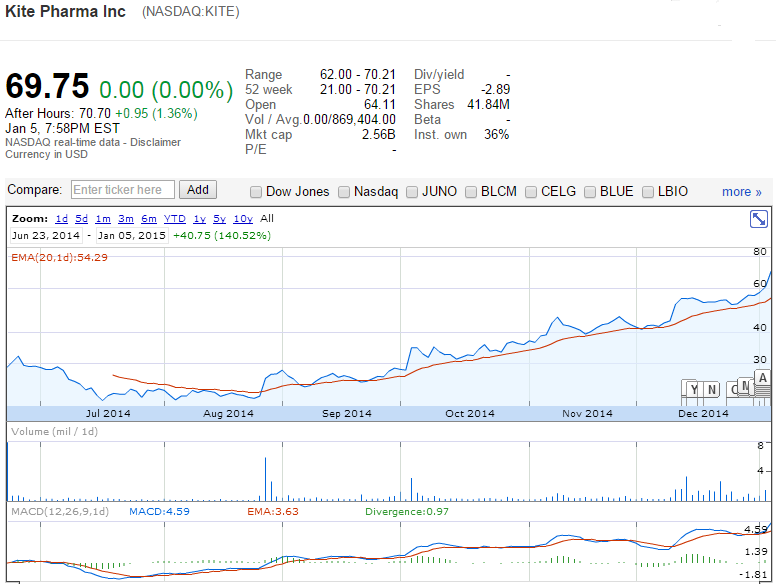Expand chart with the fullscreen arrow icon

point(759,219)
